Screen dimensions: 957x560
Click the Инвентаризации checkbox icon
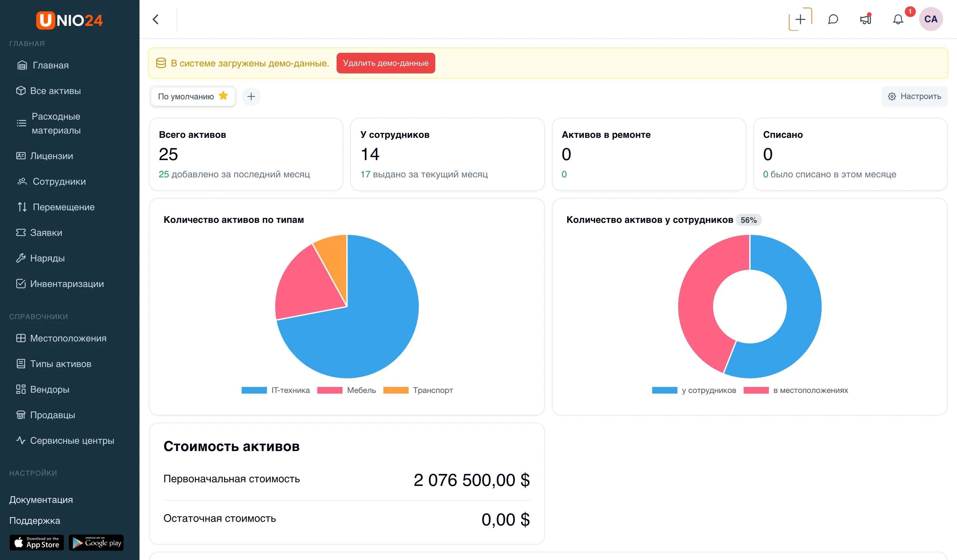(21, 284)
